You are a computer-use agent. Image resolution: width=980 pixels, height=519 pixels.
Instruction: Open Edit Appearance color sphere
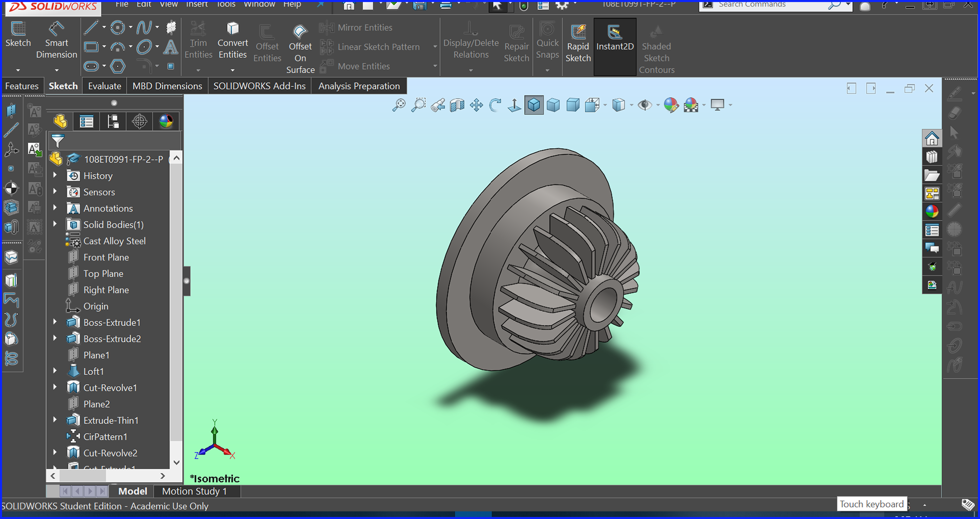click(x=671, y=105)
